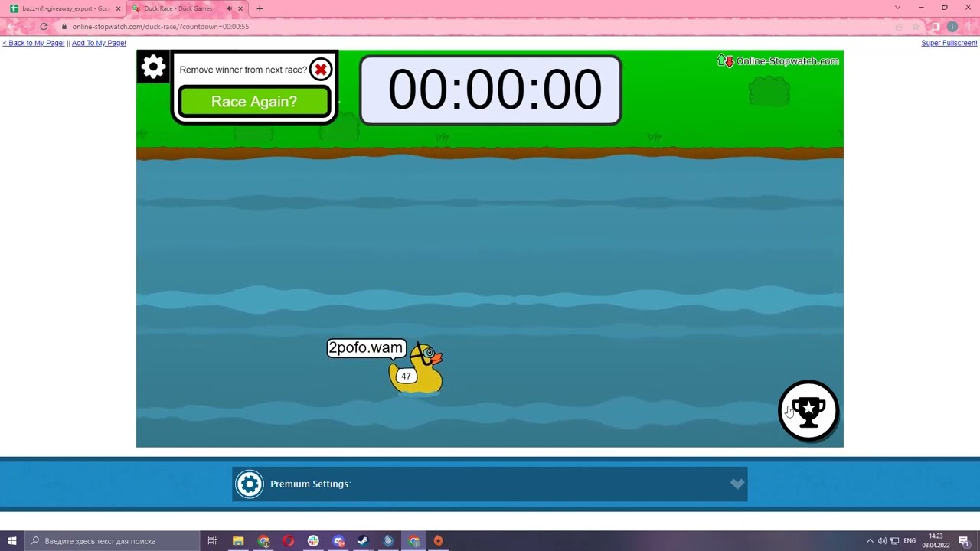980x551 pixels.
Task: Open the duck race settings gear
Action: pyautogui.click(x=153, y=67)
